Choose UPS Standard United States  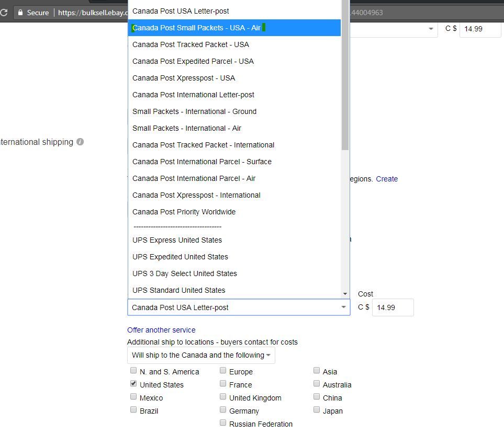pyautogui.click(x=234, y=290)
